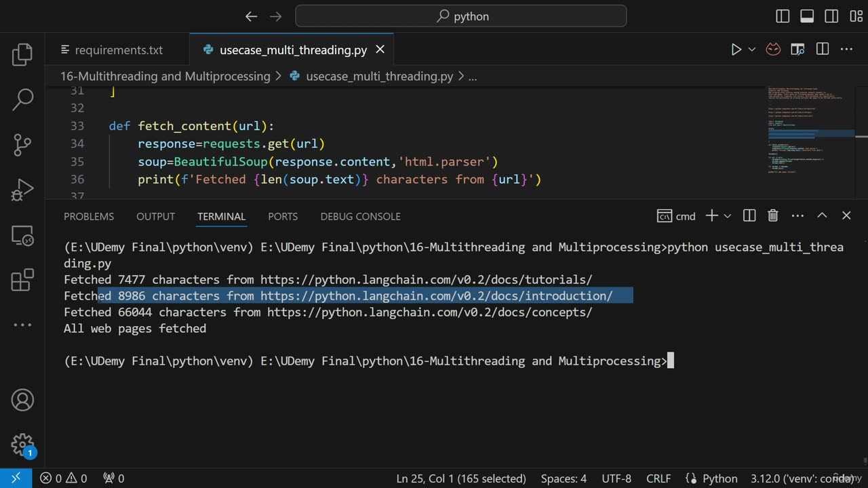Switch to the PORTS panel tab
This screenshot has width=868, height=488.
click(283, 216)
